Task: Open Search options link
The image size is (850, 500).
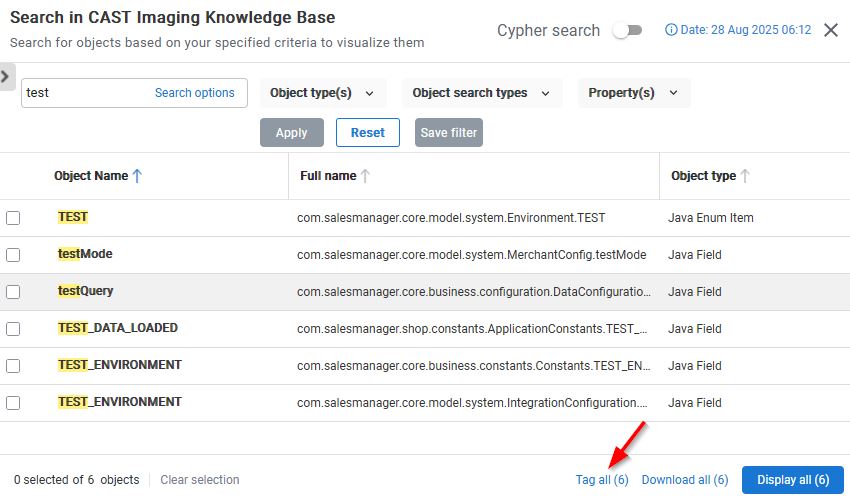Action: 194,93
